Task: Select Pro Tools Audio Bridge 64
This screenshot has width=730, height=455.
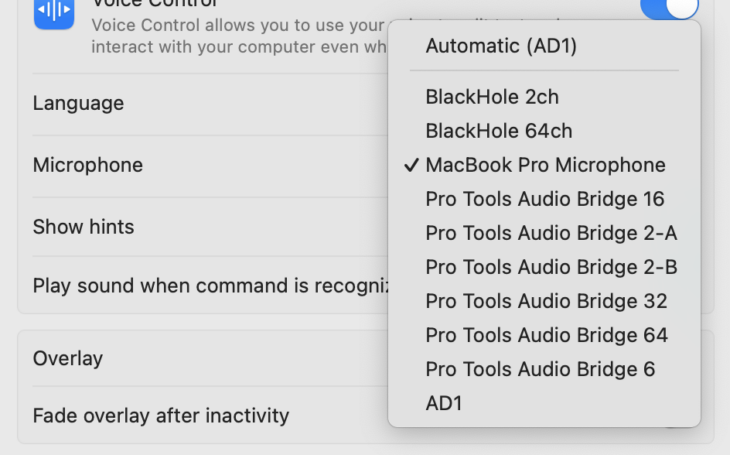Action: (546, 335)
